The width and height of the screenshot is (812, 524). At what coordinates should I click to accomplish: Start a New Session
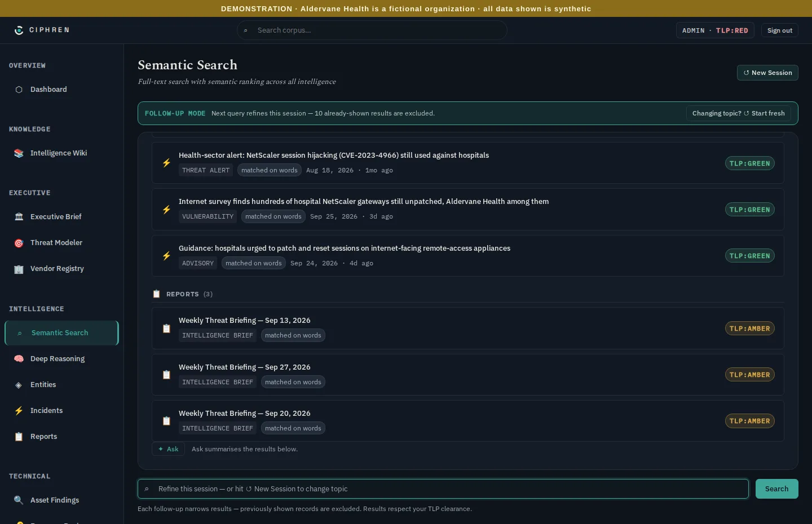(x=767, y=73)
